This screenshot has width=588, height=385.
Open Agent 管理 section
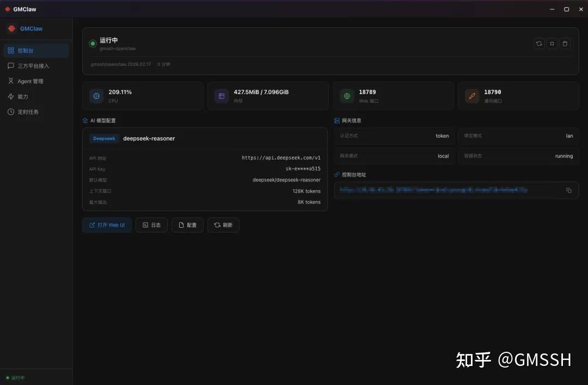point(36,82)
